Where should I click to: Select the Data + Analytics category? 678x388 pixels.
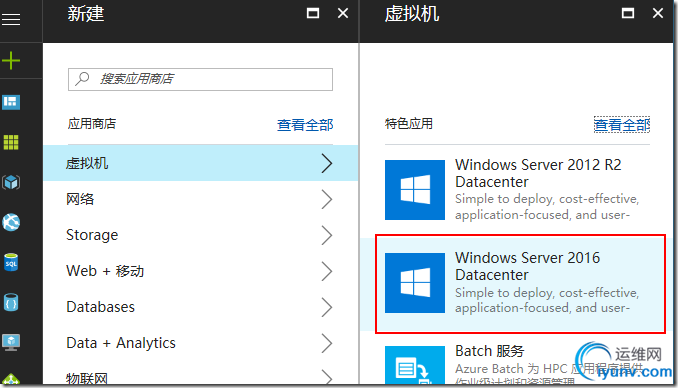(201, 343)
